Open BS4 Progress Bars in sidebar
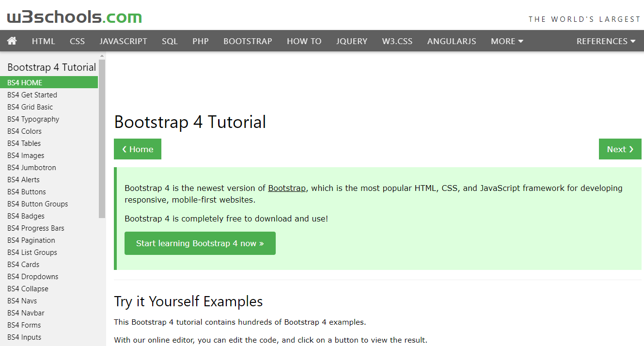The height and width of the screenshot is (346, 644). tap(49, 228)
